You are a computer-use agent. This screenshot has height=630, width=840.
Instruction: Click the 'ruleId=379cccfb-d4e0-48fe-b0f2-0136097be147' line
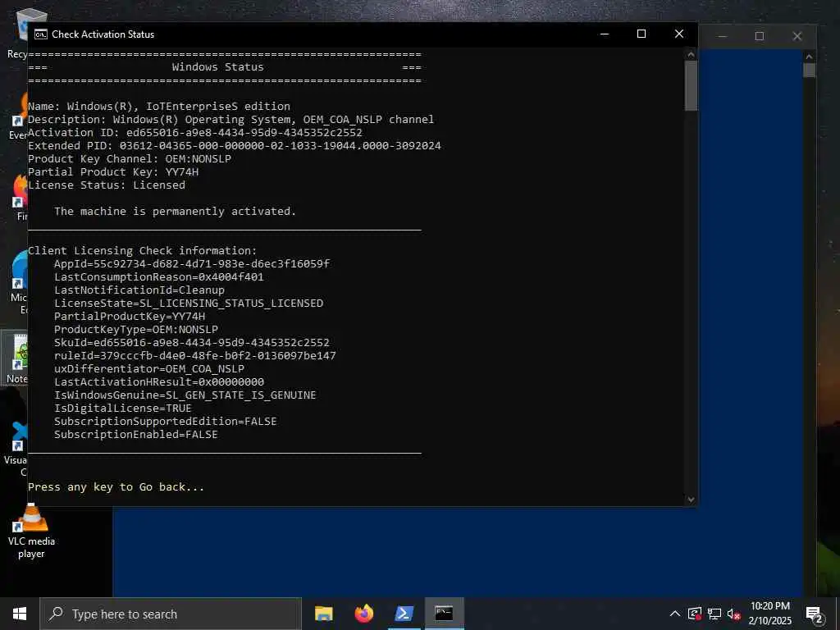pyautogui.click(x=195, y=356)
